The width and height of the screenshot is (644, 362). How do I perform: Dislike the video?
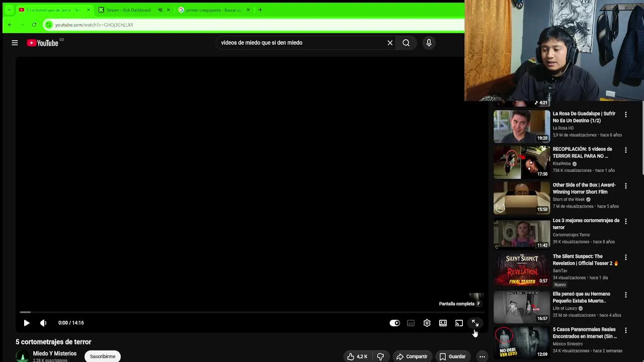pyautogui.click(x=381, y=356)
